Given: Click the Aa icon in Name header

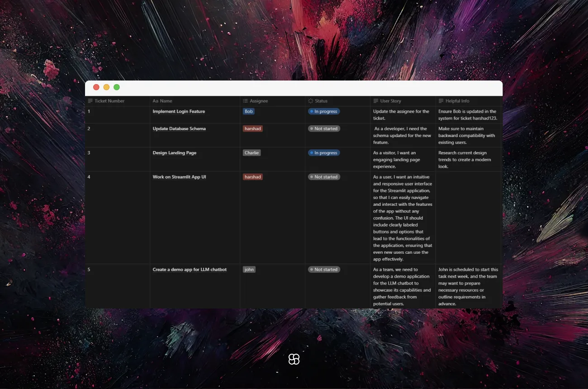Looking at the screenshot, I should [156, 101].
